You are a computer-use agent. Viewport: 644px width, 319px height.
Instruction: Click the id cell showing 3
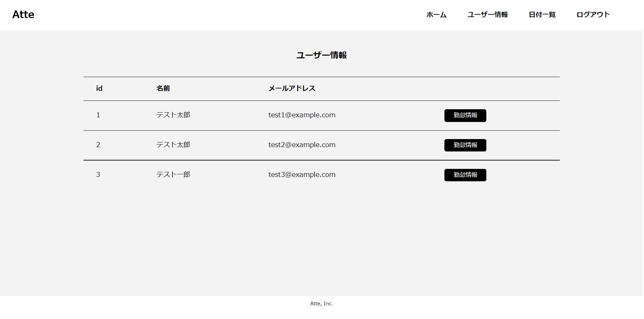click(98, 174)
